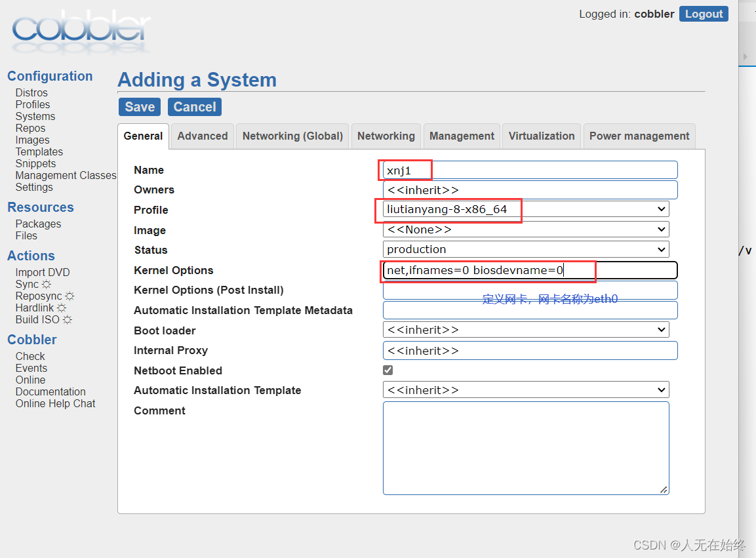The image size is (756, 558).
Task: Click the Sync link
Action: [x=27, y=284]
